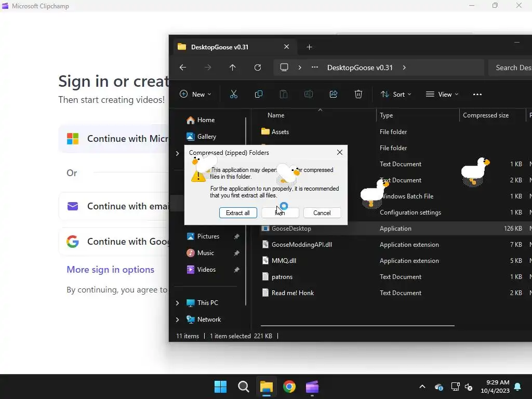Select the Read me! Honk file
Screen dimensions: 532x399
[x=288, y=293]
